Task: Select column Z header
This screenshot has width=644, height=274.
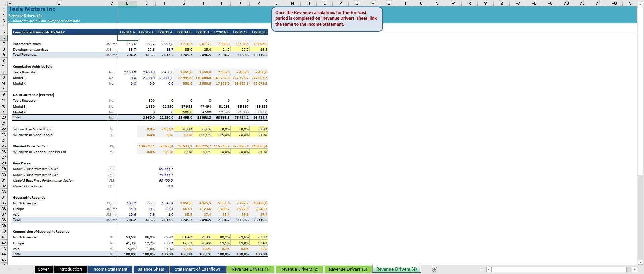Action: 502,3
